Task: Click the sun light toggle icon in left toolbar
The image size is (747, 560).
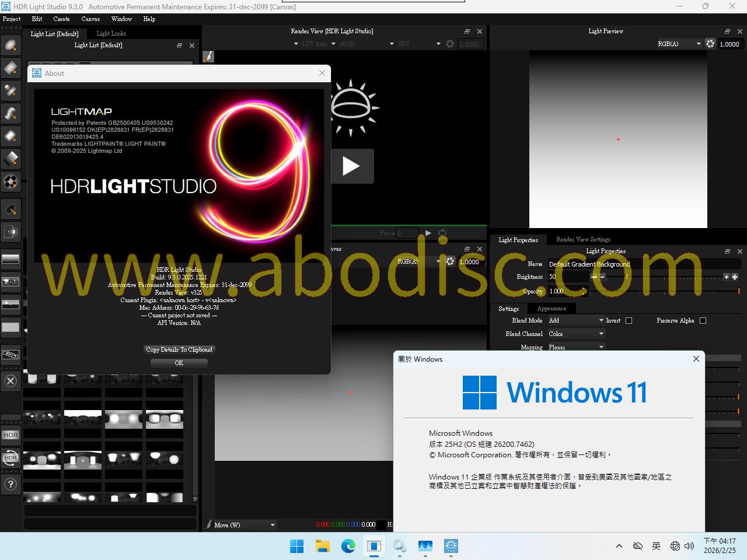Action: coord(11,232)
